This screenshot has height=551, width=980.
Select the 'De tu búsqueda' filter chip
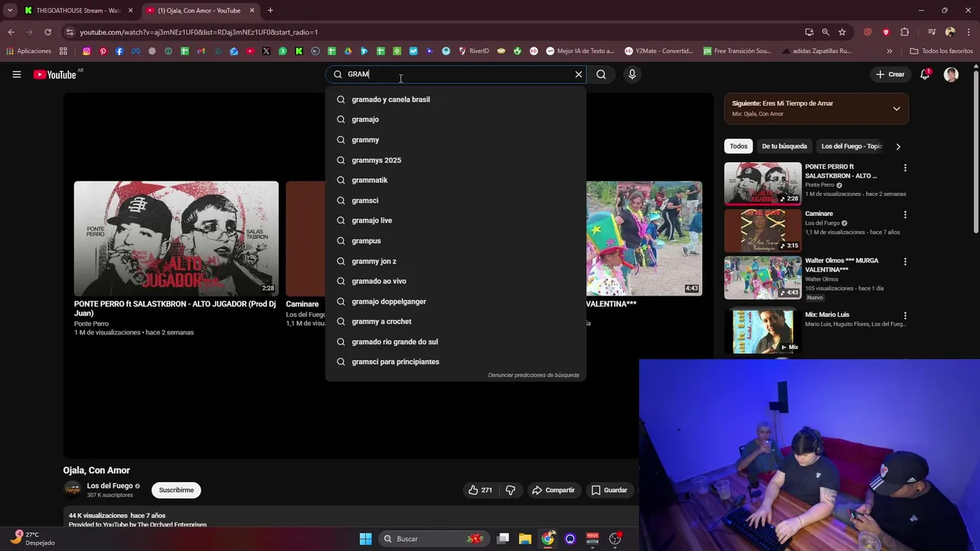[x=784, y=146]
